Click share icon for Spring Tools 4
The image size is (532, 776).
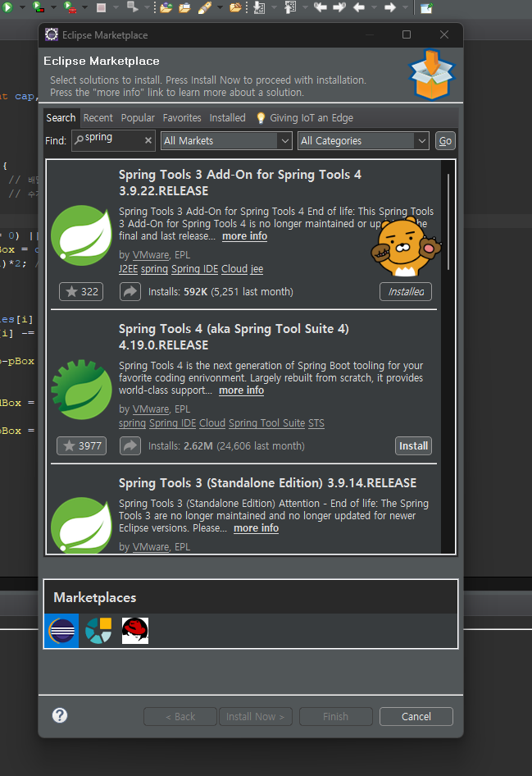pyautogui.click(x=130, y=446)
